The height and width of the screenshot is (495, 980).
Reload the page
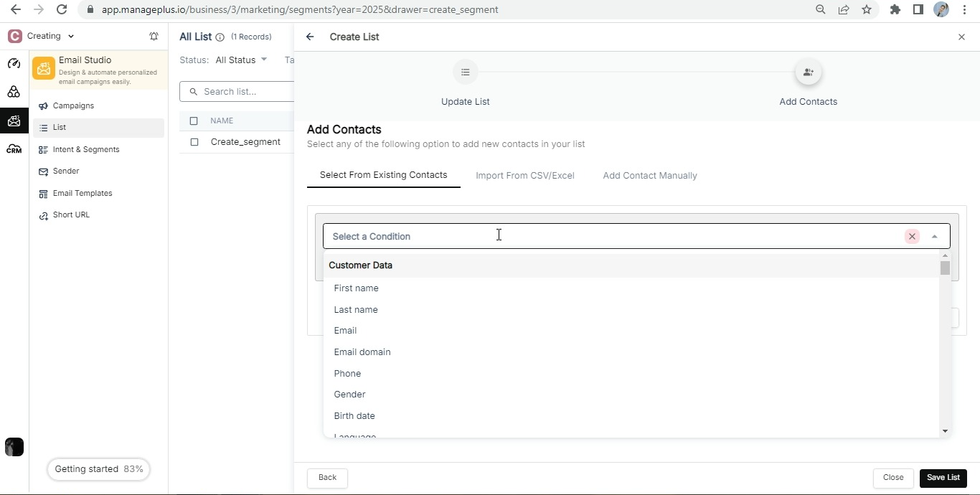(x=62, y=10)
